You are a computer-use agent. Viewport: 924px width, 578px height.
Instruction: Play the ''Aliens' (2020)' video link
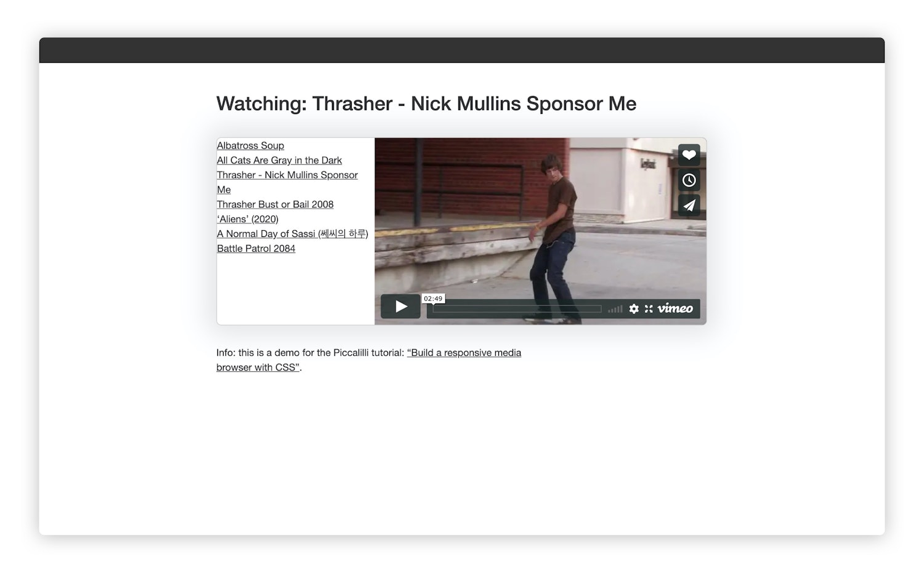click(x=248, y=219)
